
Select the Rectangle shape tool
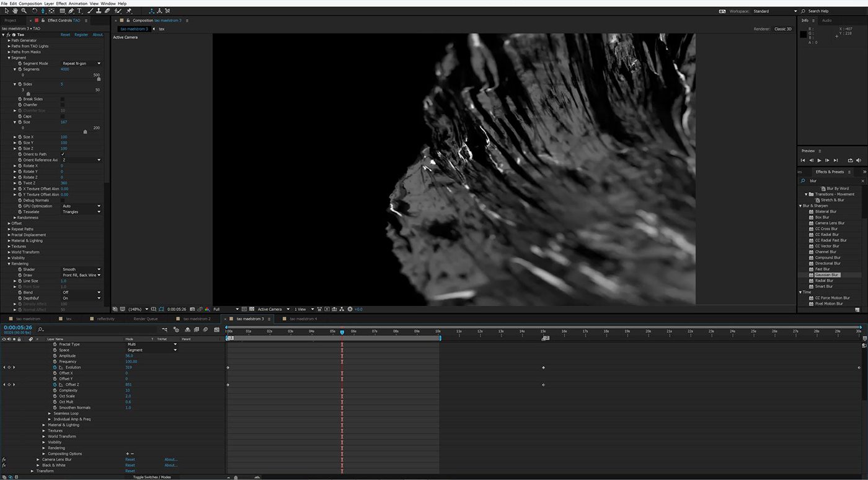[x=61, y=11]
